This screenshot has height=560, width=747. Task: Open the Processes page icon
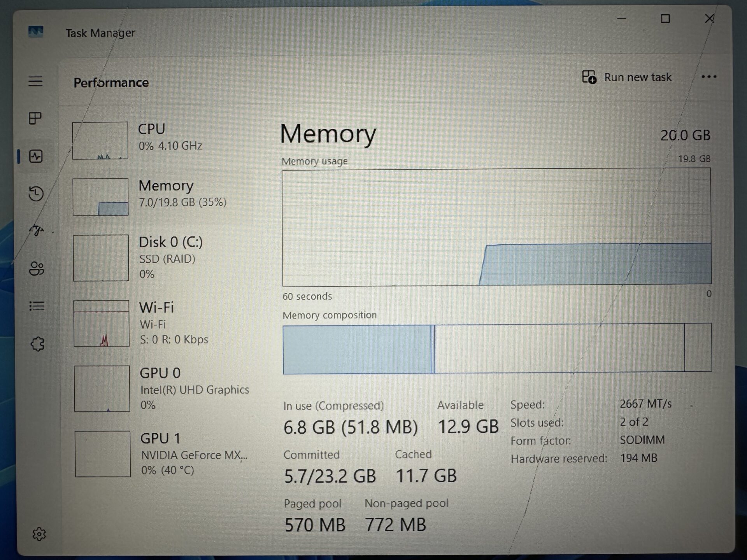35,118
